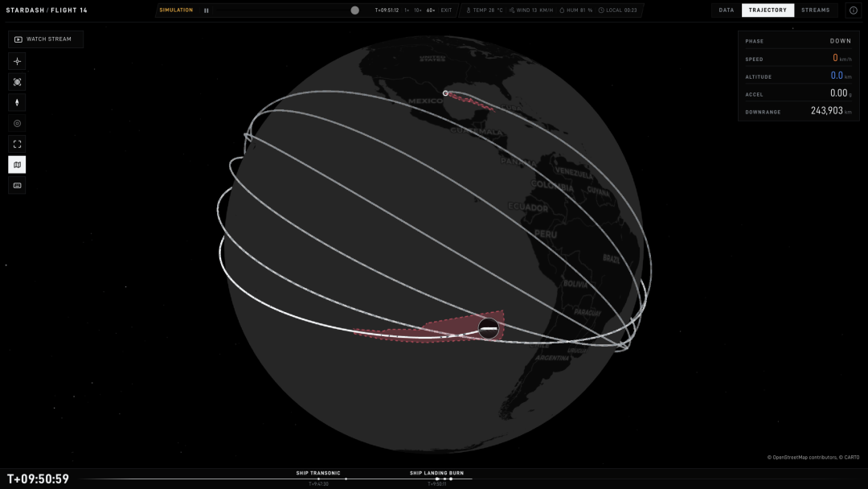Image resolution: width=868 pixels, height=489 pixels.
Task: Click the concentric circle icon
Action: [x=17, y=124]
